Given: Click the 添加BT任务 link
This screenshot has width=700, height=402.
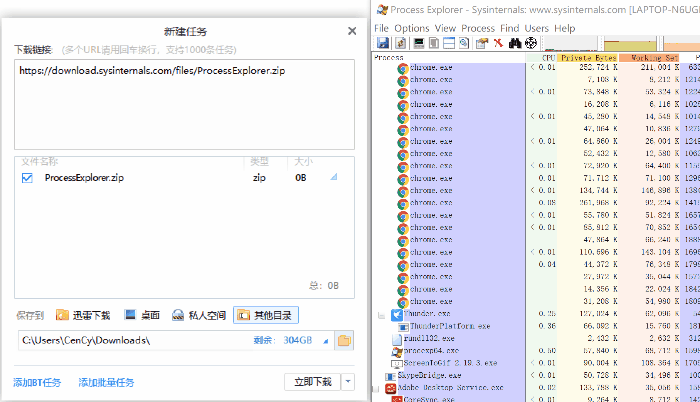Looking at the screenshot, I should point(37,382).
